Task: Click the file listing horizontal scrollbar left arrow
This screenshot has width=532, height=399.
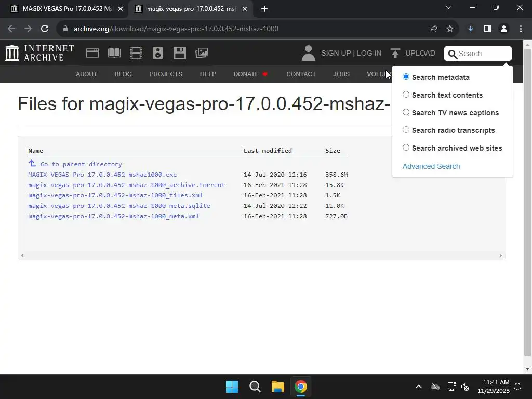Action: pos(22,256)
